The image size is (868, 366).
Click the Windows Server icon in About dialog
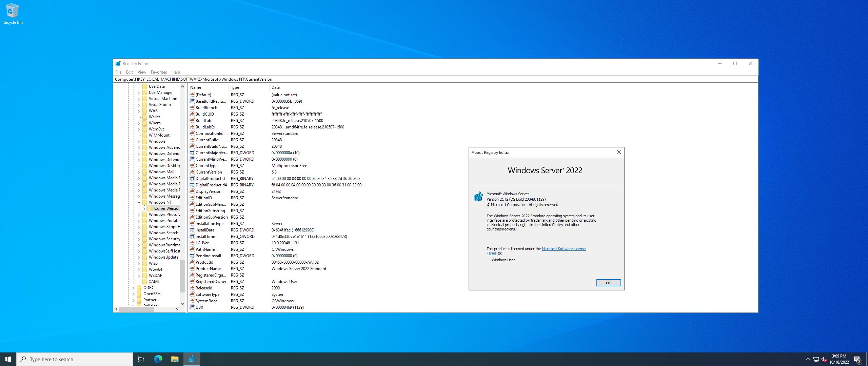click(x=478, y=197)
